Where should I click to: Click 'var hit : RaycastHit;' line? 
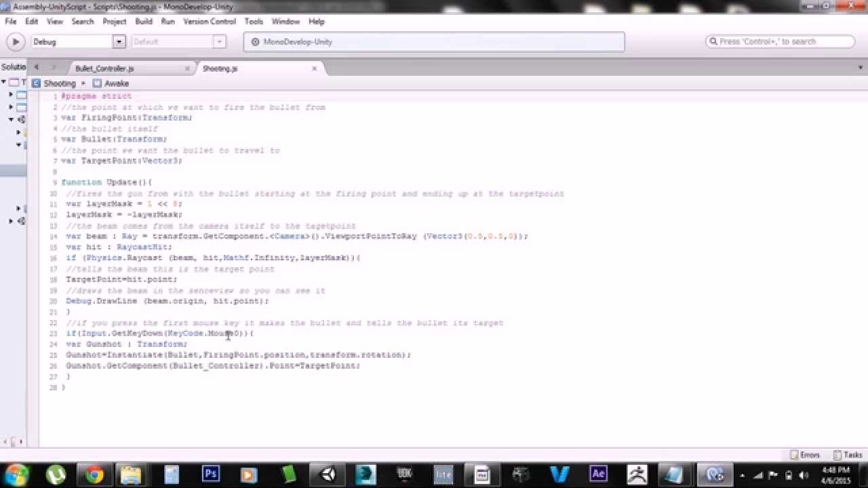pos(119,247)
